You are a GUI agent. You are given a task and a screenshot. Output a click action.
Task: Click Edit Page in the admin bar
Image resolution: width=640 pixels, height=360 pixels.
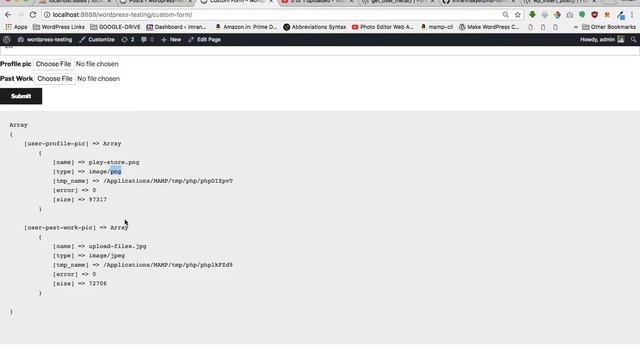[204, 40]
